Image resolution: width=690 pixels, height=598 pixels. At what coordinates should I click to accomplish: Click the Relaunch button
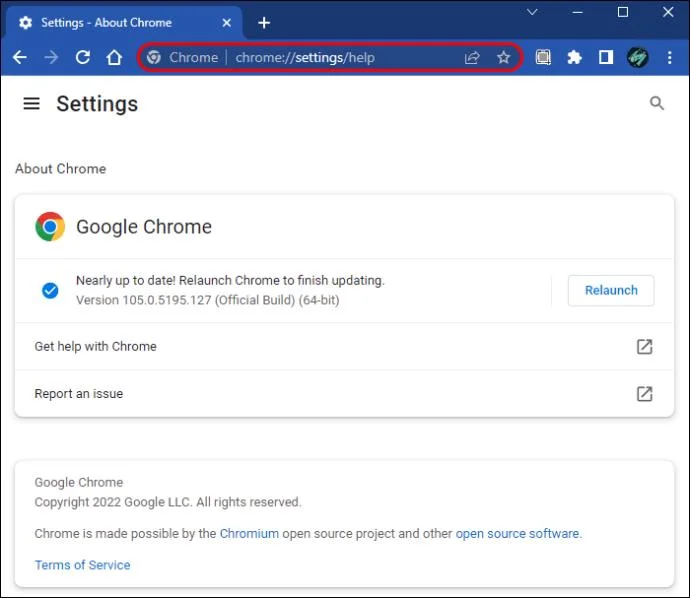click(611, 290)
